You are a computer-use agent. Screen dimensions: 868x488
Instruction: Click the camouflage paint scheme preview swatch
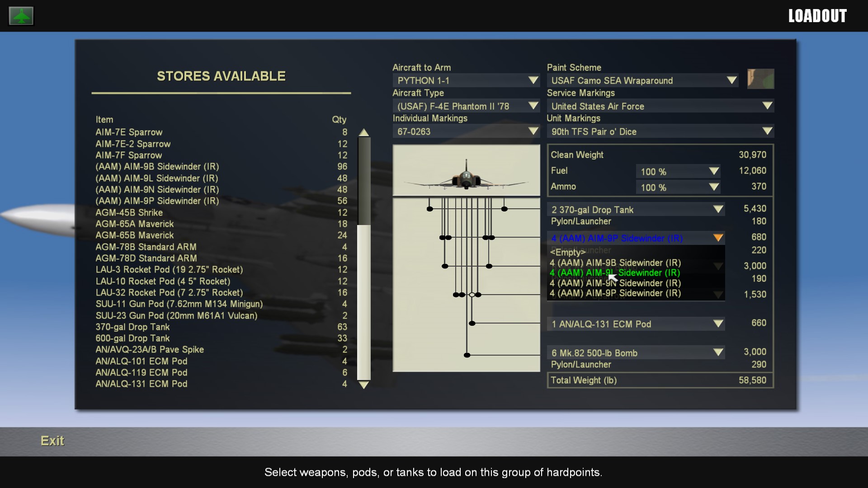760,79
